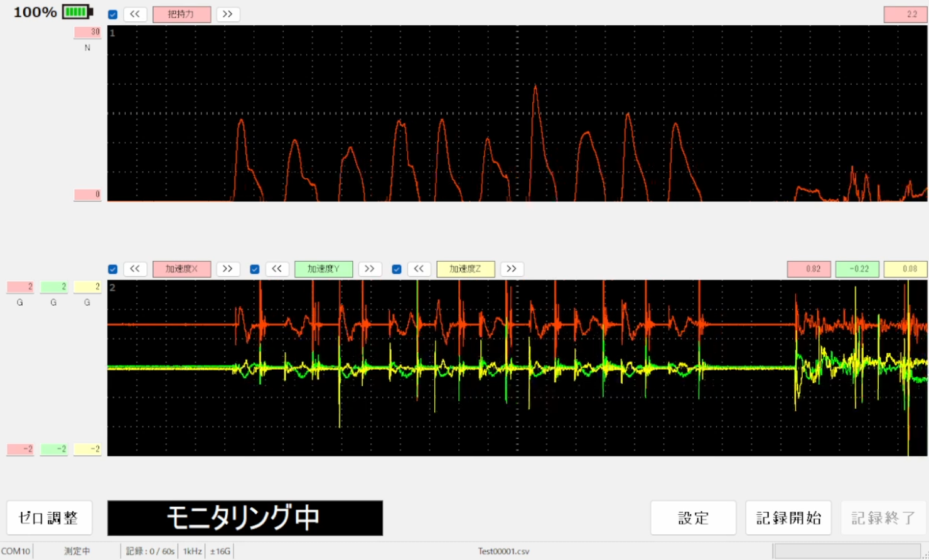Start recording with 記録開始
The height and width of the screenshot is (560, 929).
(x=788, y=518)
